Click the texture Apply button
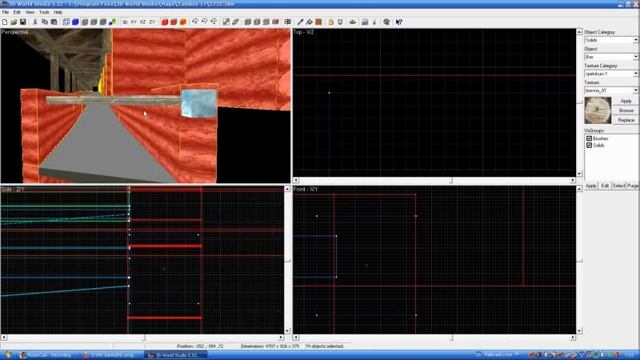This screenshot has height=360, width=640. (x=626, y=101)
